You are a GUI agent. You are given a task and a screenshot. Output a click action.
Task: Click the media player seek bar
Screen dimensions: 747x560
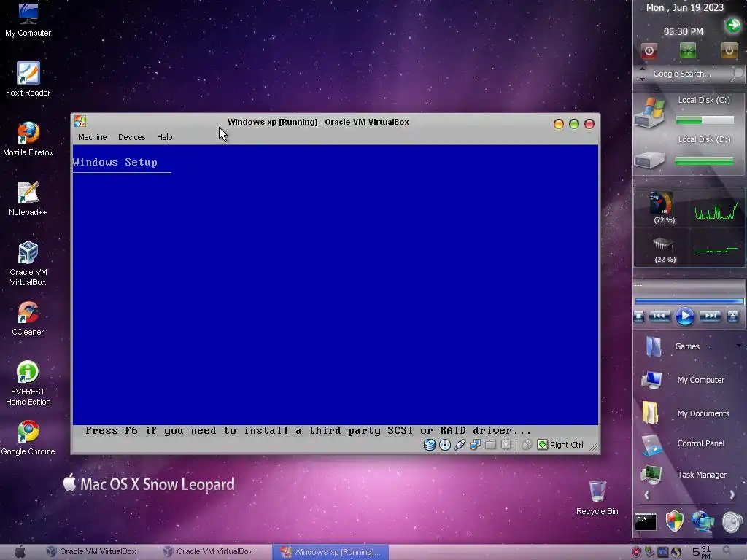click(x=689, y=301)
